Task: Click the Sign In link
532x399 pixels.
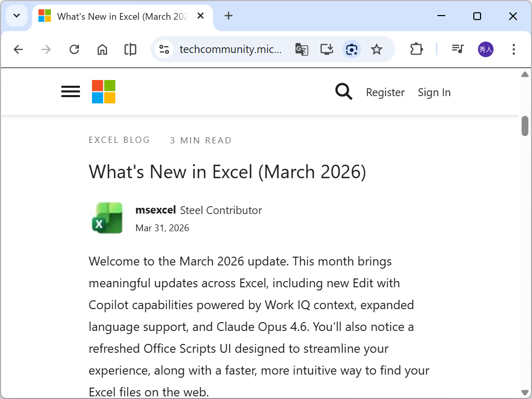Action: pos(434,92)
